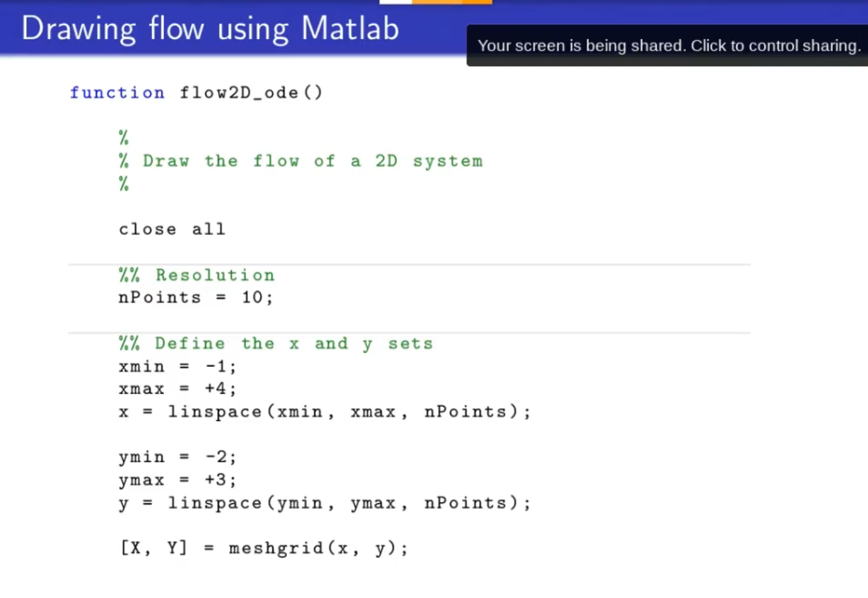Image resolution: width=868 pixels, height=598 pixels.
Task: Click the orange segment in top bar
Action: click(x=451, y=2)
